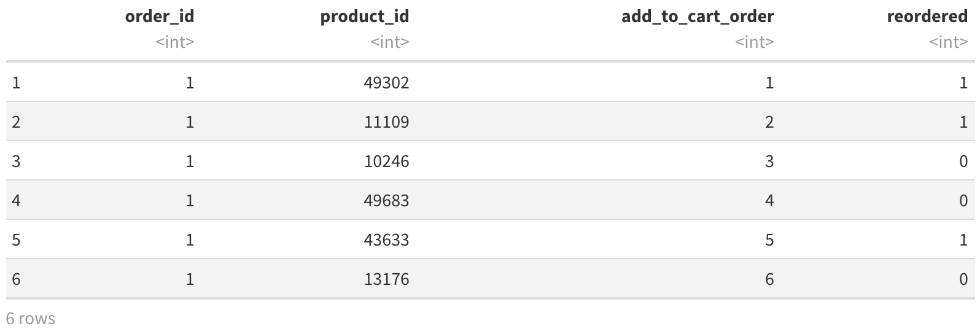This screenshot has height=334, width=980.
Task: Click the int type label under reordered
Action: click(948, 42)
